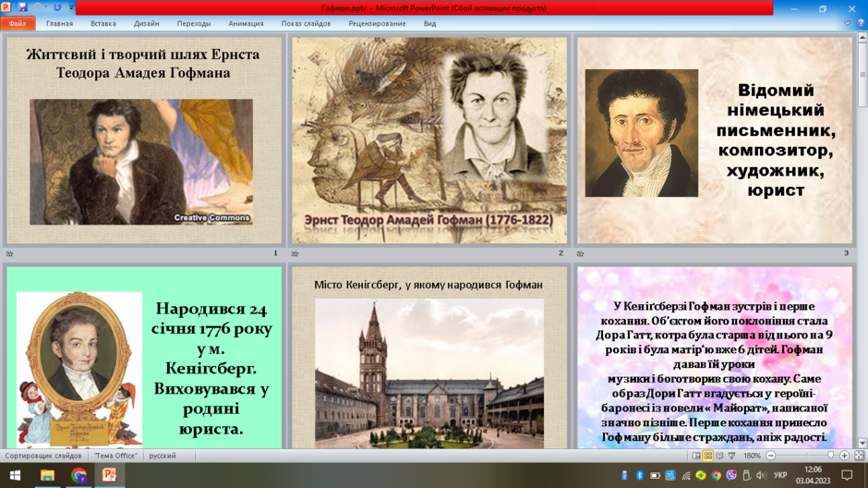Select slide 1 about Hoffmann's life path
The height and width of the screenshot is (488, 868).
[x=144, y=140]
